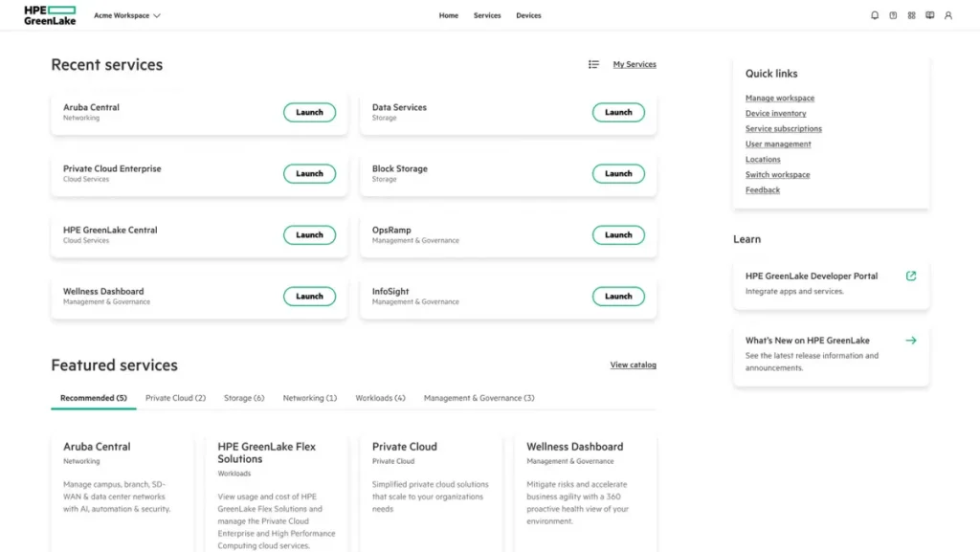Click 'Block Storage' in Recent services
This screenshot has height=552, width=980.
pyautogui.click(x=399, y=168)
